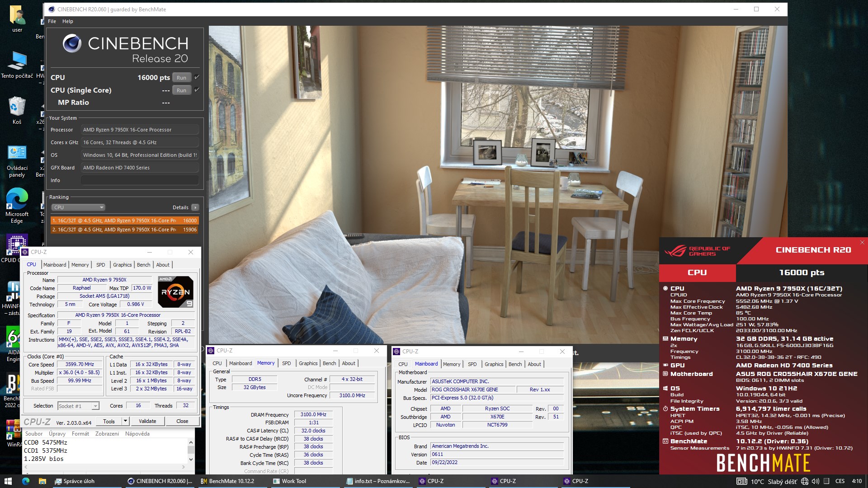868x488 pixels.
Task: Open the Koš recycle bin icon
Action: [17, 111]
